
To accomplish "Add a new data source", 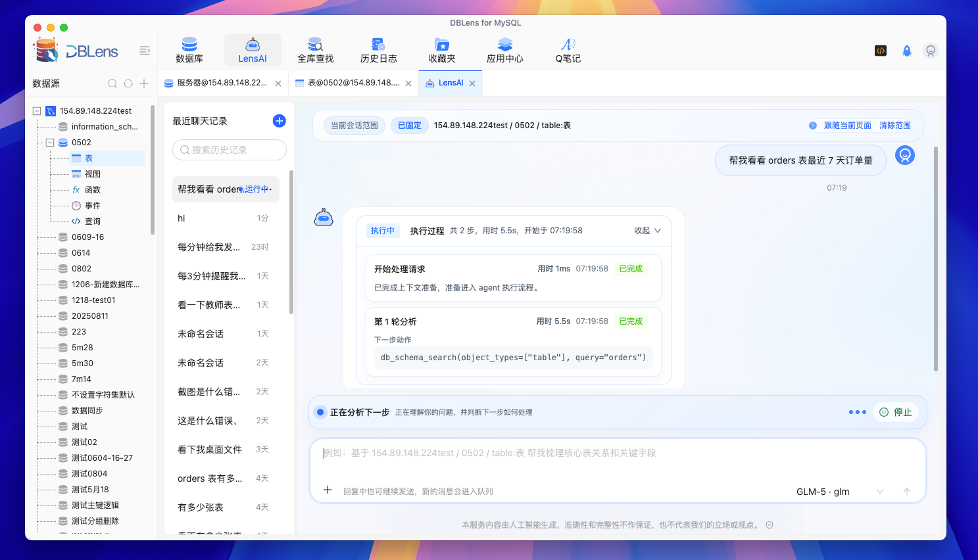I will coord(144,83).
